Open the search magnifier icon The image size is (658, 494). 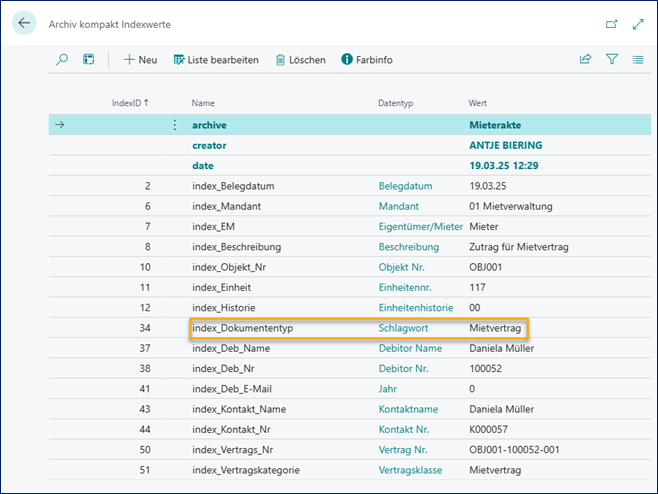click(62, 60)
